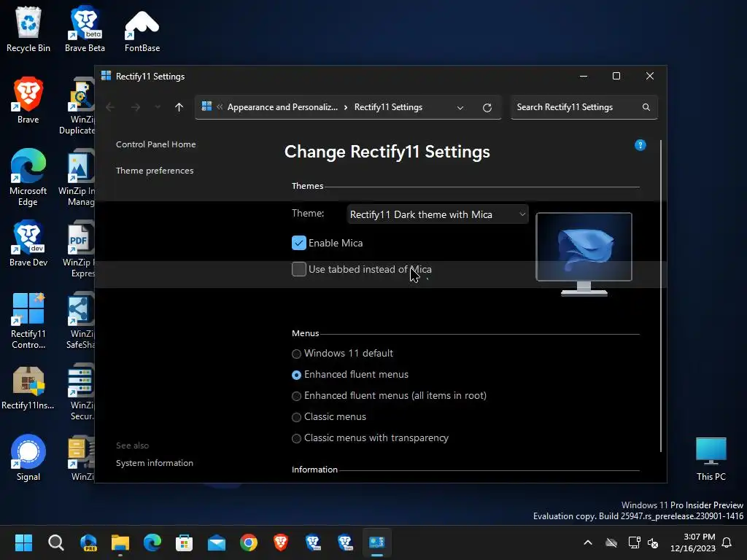Select Brave Beta desktop shortcut
The height and width of the screenshot is (560, 747).
[85, 29]
